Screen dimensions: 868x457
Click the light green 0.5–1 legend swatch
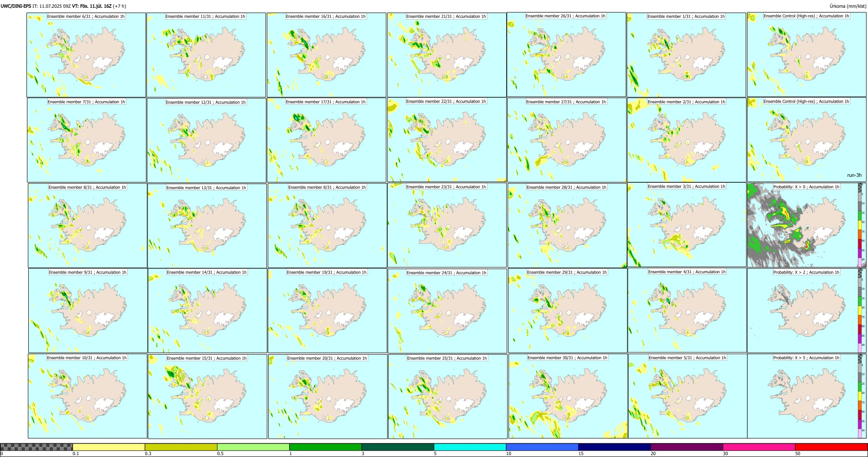[253, 447]
